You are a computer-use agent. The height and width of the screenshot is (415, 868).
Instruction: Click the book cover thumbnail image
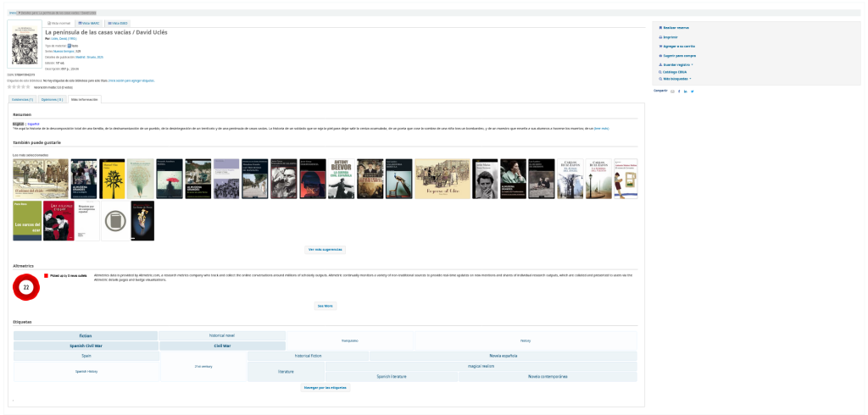(24, 45)
